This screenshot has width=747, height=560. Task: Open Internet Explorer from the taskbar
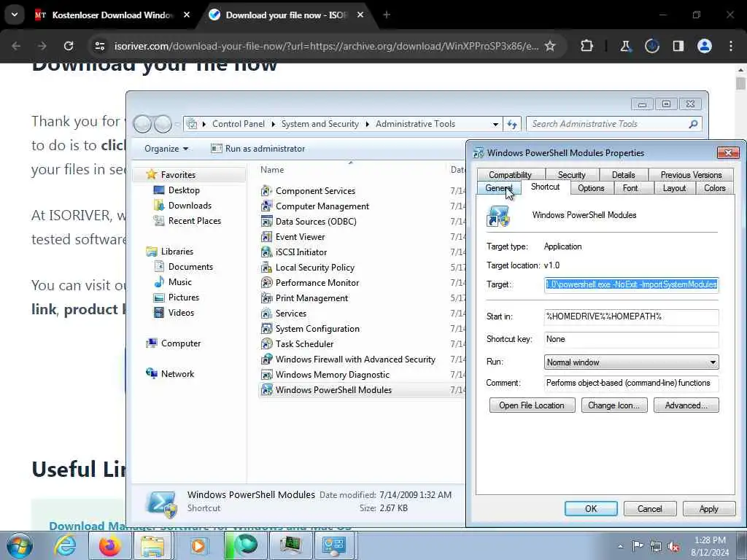click(64, 545)
